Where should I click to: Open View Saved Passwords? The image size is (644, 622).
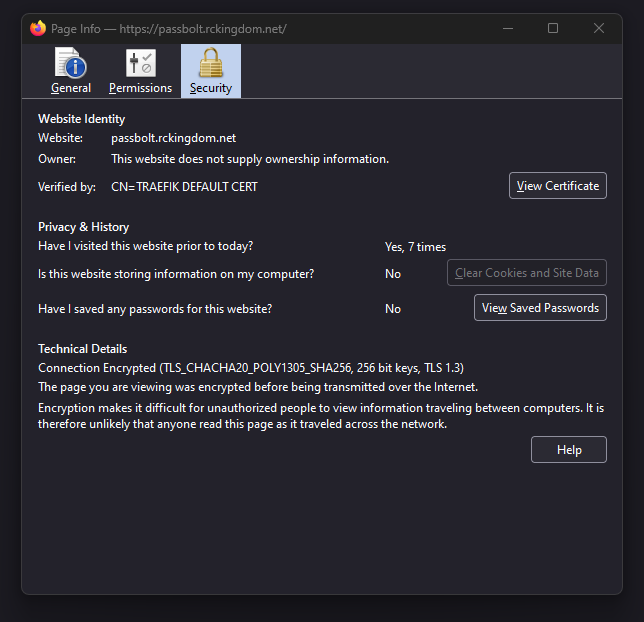coord(540,308)
